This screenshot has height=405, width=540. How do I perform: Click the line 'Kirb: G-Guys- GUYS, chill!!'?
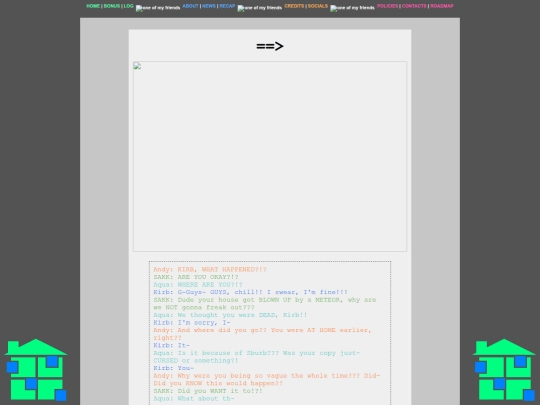[x=250, y=292]
